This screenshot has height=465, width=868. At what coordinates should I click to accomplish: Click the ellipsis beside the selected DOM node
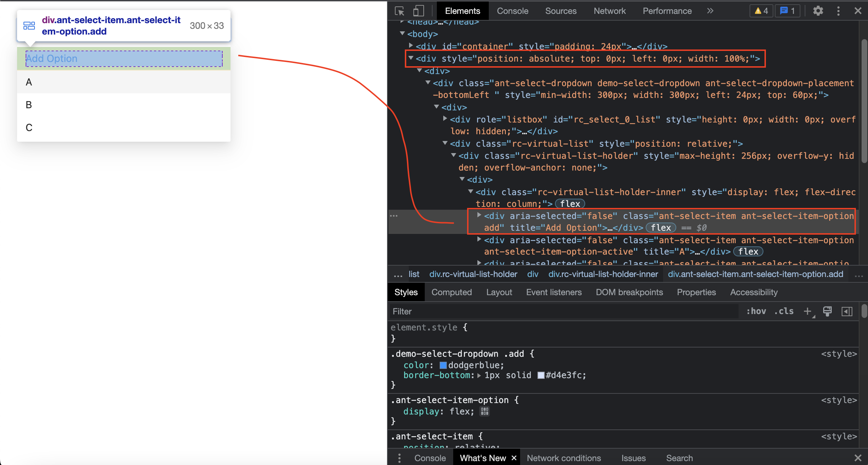pos(394,216)
